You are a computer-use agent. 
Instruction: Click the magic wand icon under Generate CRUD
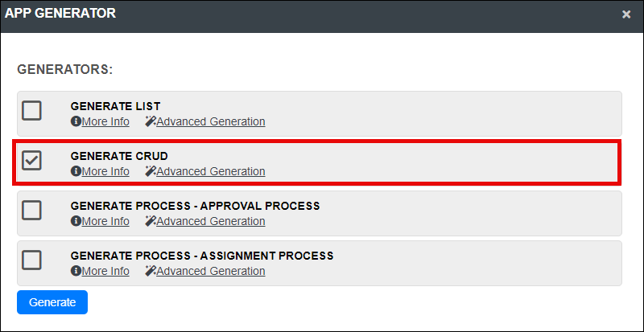(x=151, y=171)
